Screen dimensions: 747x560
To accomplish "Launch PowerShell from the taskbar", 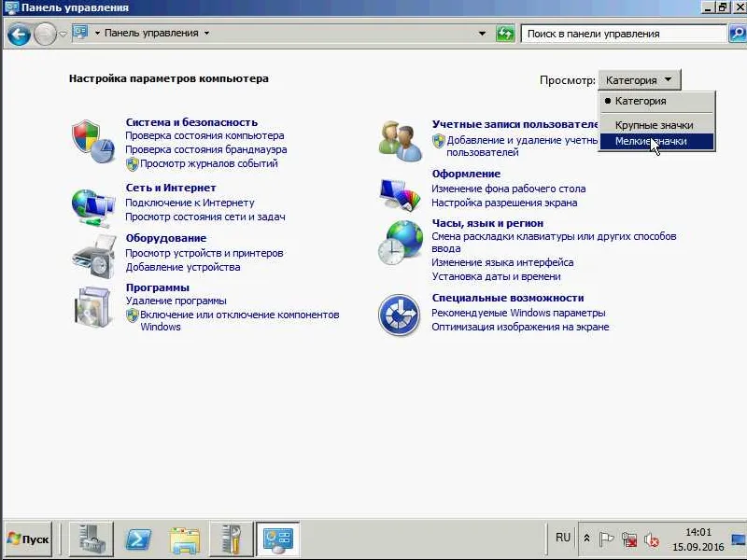I will (137, 539).
